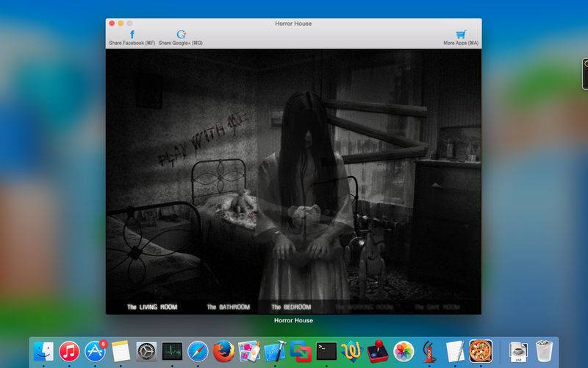The image size is (588, 368).
Task: Switch to The BATHROOM scene
Action: pyautogui.click(x=229, y=307)
